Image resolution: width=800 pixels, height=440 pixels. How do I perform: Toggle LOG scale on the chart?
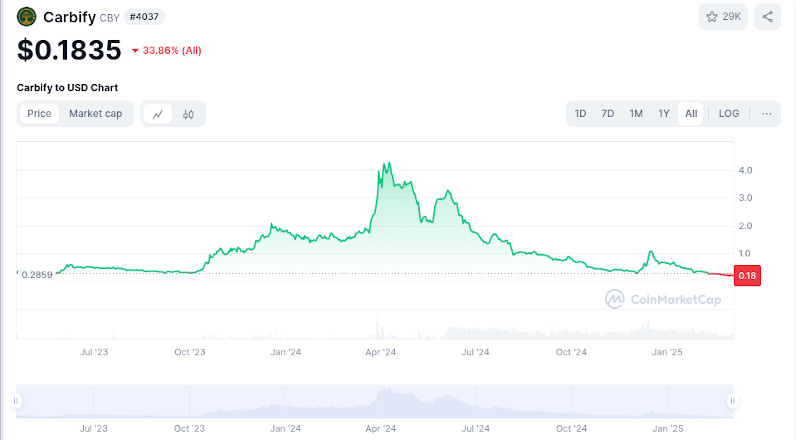coord(729,113)
